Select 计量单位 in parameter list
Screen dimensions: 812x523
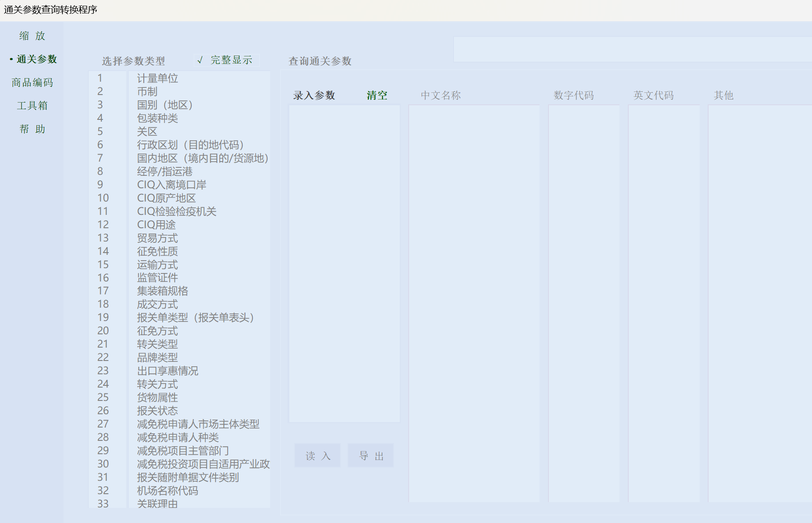pyautogui.click(x=158, y=79)
